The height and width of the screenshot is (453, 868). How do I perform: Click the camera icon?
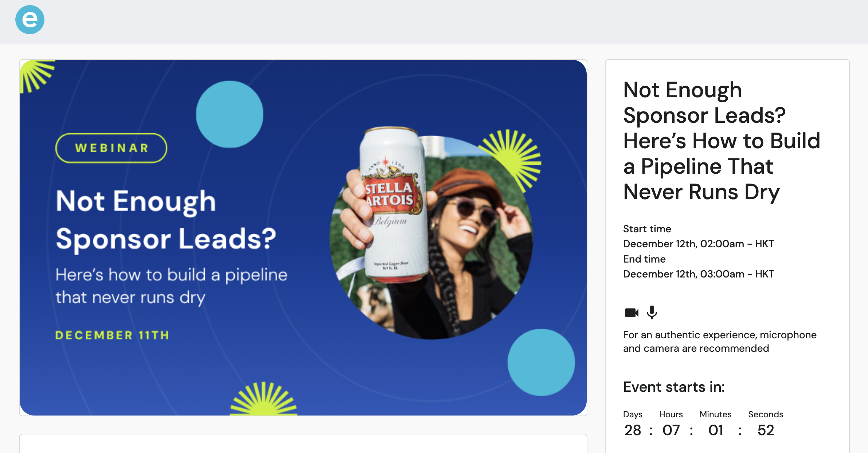632,313
